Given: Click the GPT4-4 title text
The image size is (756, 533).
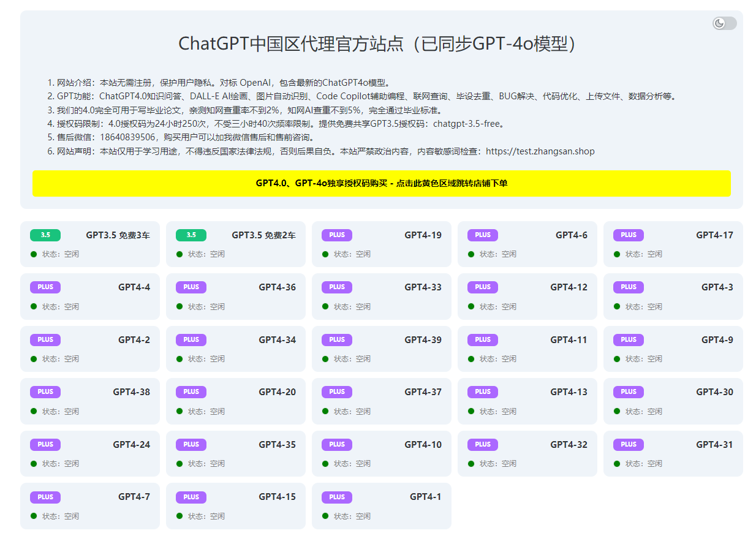Looking at the screenshot, I should click(x=134, y=287).
